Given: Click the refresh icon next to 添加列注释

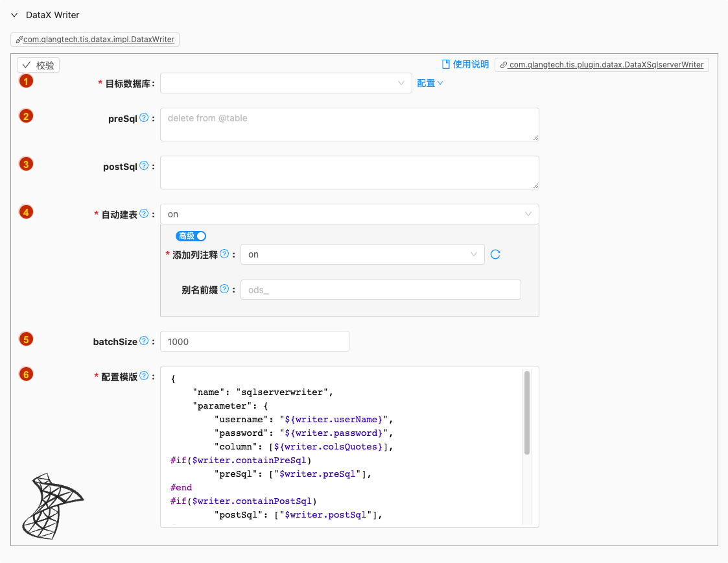Looking at the screenshot, I should 495,254.
